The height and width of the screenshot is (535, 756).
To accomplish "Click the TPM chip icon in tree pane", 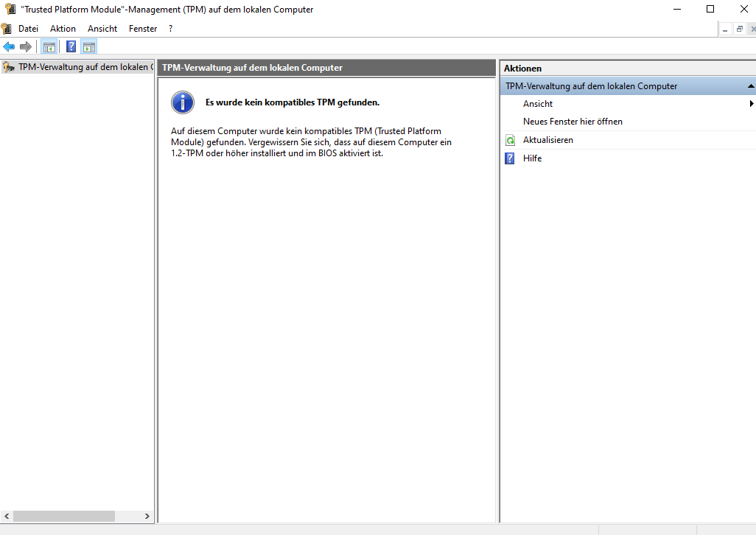I will point(9,67).
